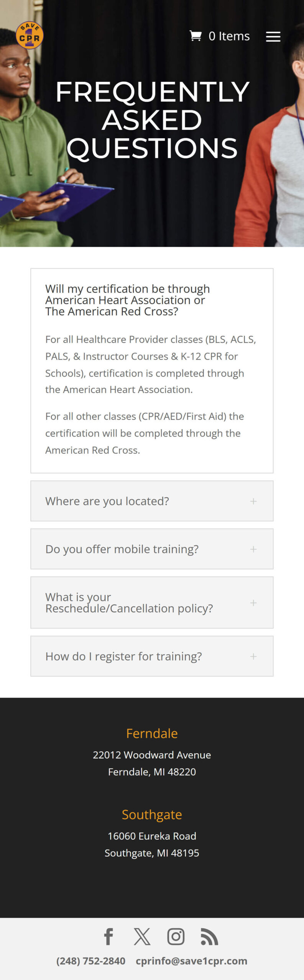Viewport: 304px width, 980px height.
Task: Email cprinfo@save1cpr.com
Action: coord(191,961)
